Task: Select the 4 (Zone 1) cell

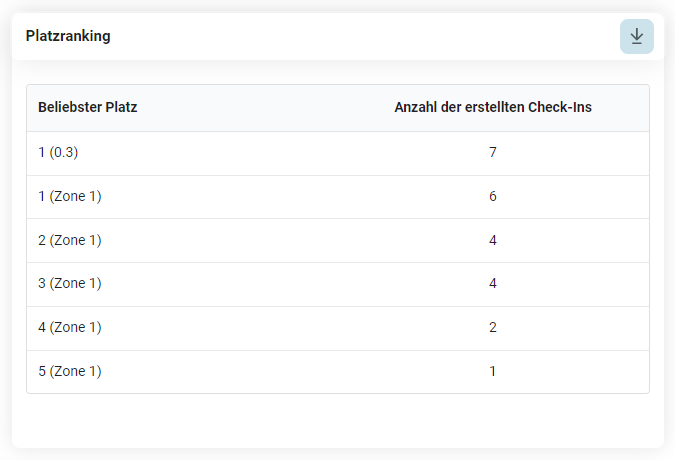Action: 70,327
